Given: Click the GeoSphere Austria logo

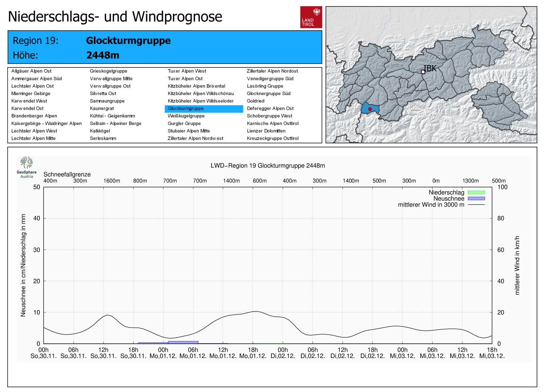Looking at the screenshot, I should click(x=27, y=167).
